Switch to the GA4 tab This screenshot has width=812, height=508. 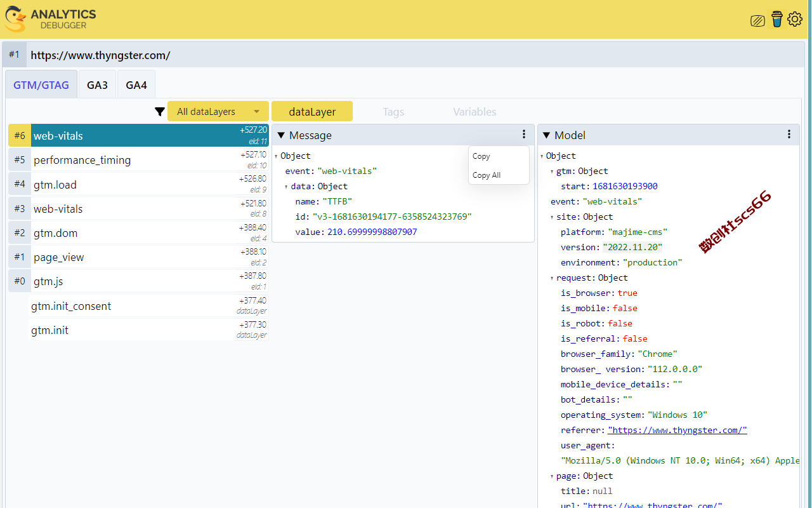(136, 84)
